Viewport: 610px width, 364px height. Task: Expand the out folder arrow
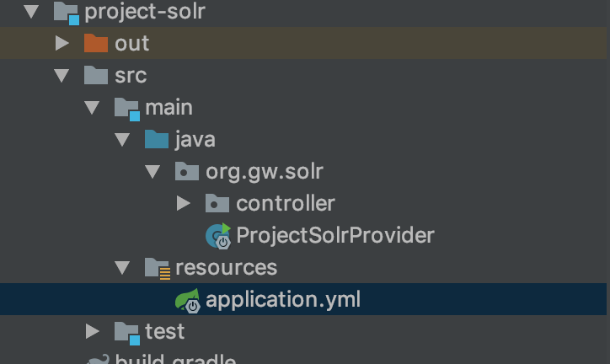coord(62,43)
